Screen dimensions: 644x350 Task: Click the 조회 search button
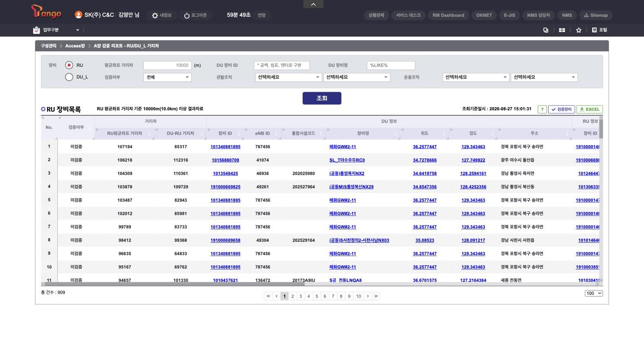pyautogui.click(x=322, y=98)
